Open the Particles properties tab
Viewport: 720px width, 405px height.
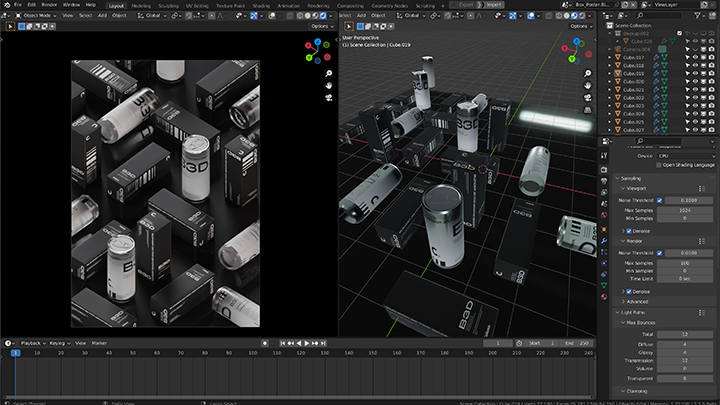point(604,252)
